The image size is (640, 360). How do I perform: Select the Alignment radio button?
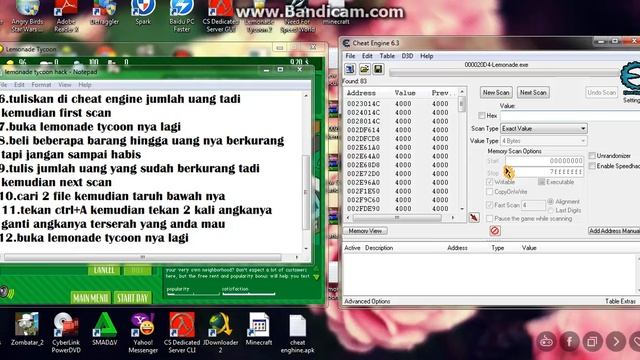[x=551, y=201]
